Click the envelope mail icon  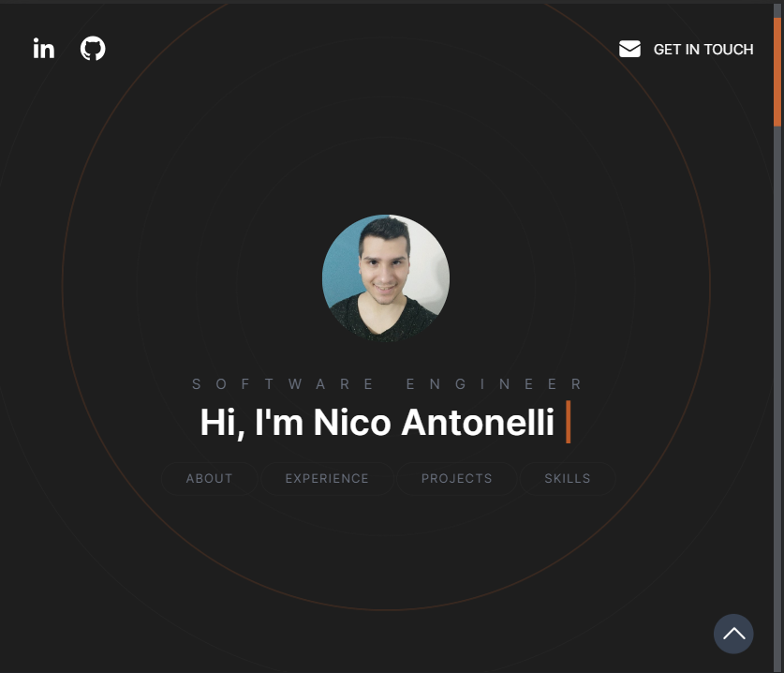coord(629,49)
